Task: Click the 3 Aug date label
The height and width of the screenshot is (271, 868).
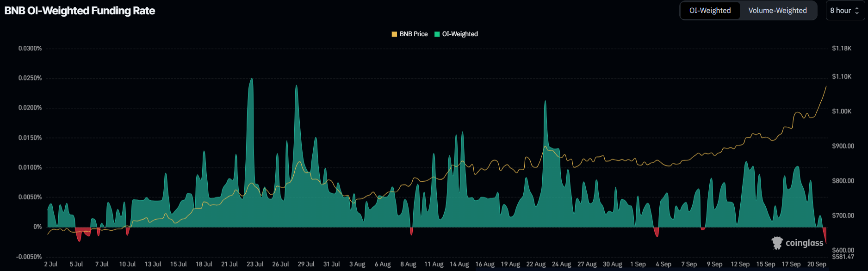Action: click(357, 264)
